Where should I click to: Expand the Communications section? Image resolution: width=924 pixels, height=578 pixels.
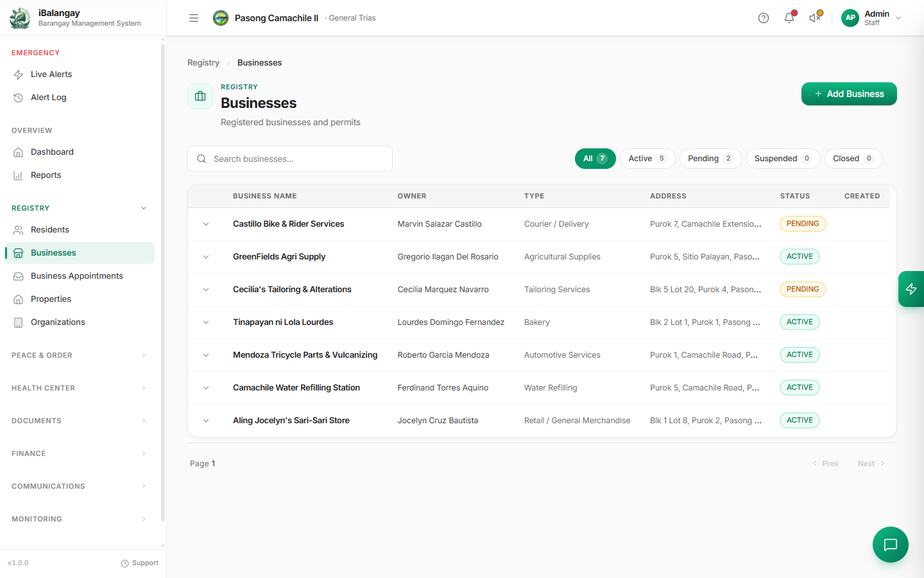pyautogui.click(x=80, y=486)
